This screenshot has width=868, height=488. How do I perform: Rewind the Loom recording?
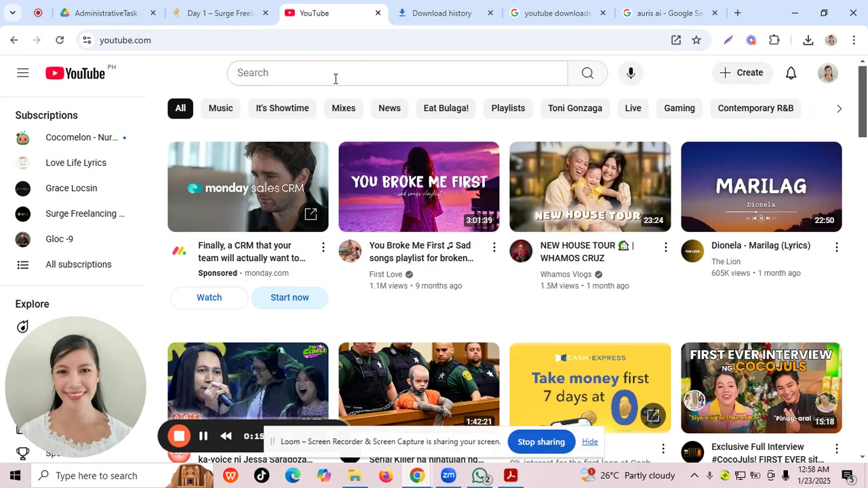point(226,436)
